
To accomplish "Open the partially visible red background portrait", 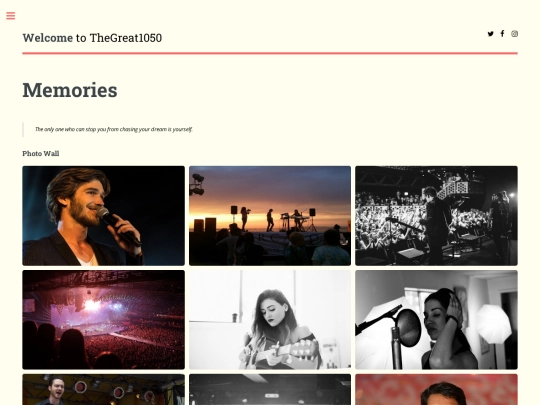I will (436, 390).
